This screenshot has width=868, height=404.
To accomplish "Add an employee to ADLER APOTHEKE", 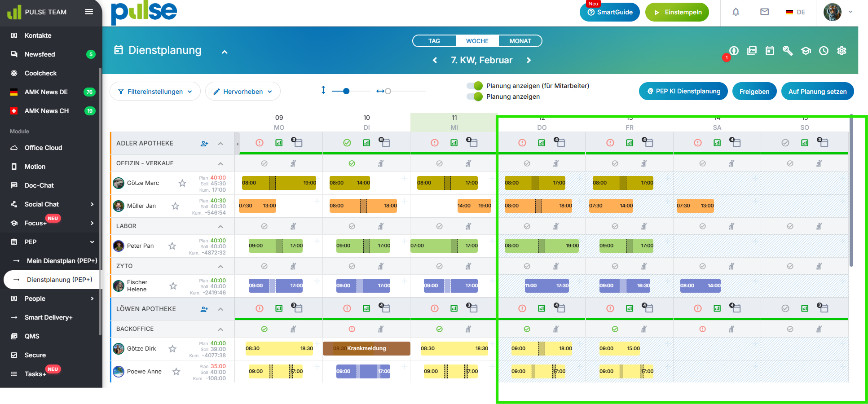I will pyautogui.click(x=204, y=143).
